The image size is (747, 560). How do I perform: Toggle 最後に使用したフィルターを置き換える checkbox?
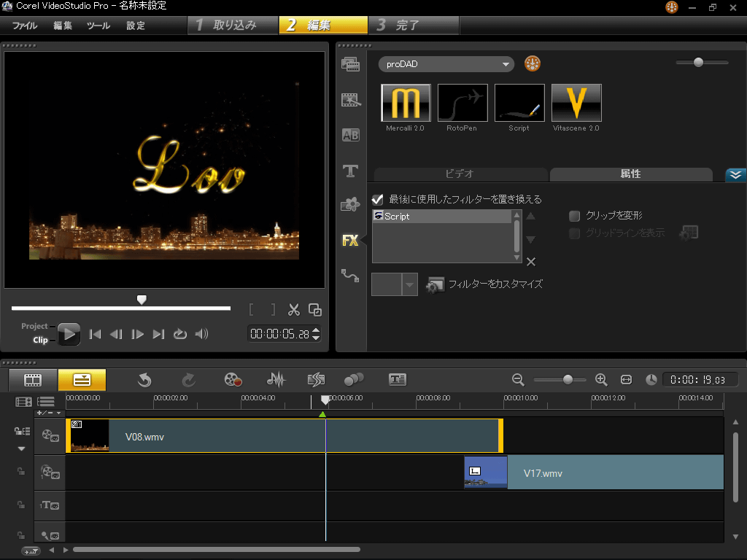tap(377, 200)
